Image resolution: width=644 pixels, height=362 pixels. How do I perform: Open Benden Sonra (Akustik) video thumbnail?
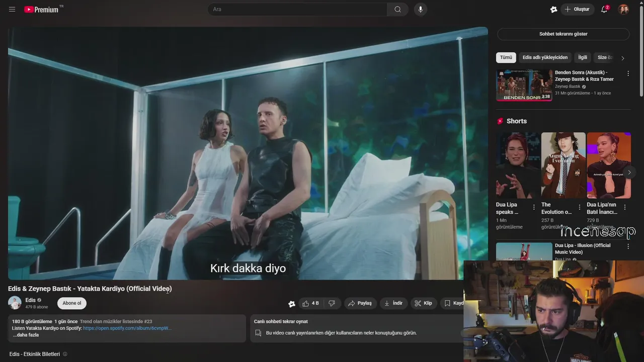[x=524, y=85]
